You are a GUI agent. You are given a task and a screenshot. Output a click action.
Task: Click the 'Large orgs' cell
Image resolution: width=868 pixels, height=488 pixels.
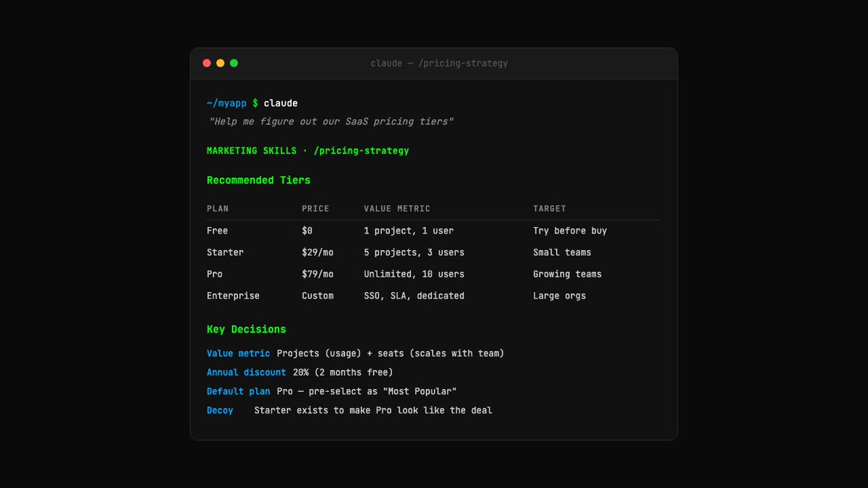[559, 296]
